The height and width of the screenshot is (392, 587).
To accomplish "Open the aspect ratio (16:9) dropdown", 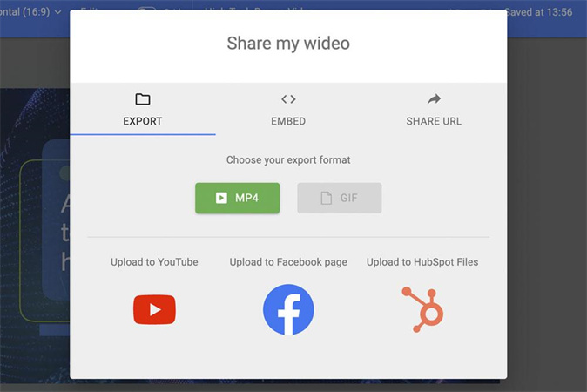I will [31, 12].
